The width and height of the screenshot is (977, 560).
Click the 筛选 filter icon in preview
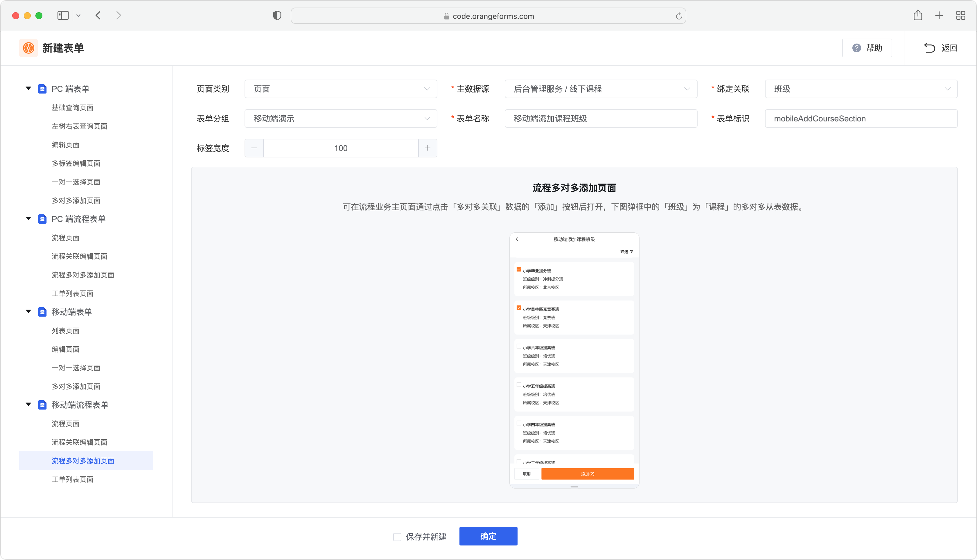pos(632,252)
